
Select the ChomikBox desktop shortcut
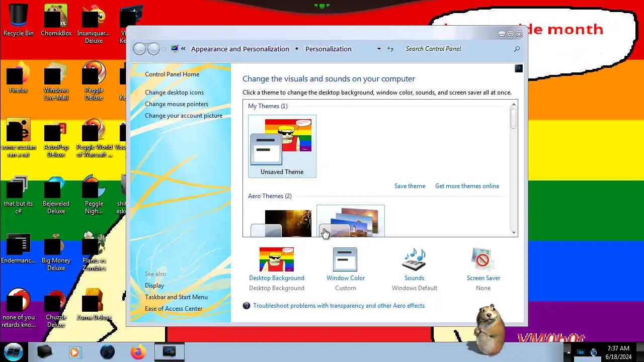56,21
